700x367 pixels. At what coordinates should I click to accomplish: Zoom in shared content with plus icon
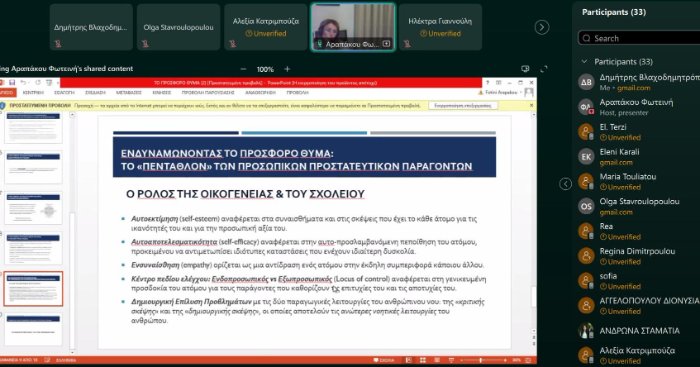tap(287, 69)
